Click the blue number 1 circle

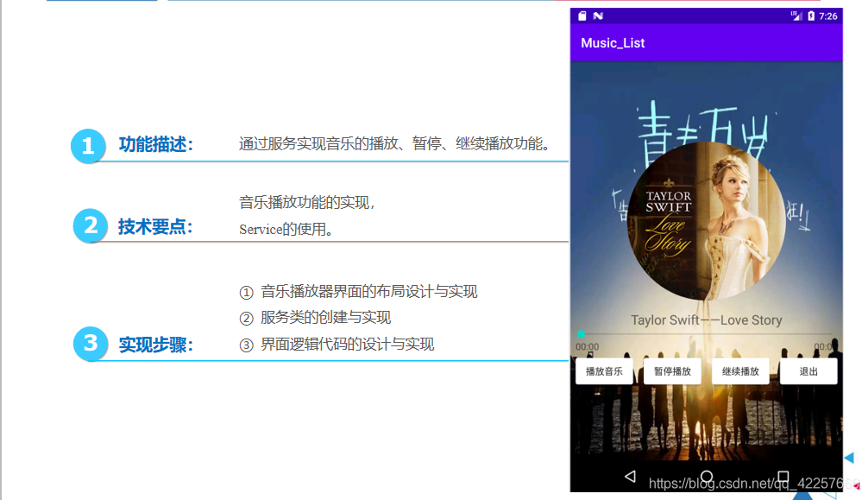[x=87, y=146]
